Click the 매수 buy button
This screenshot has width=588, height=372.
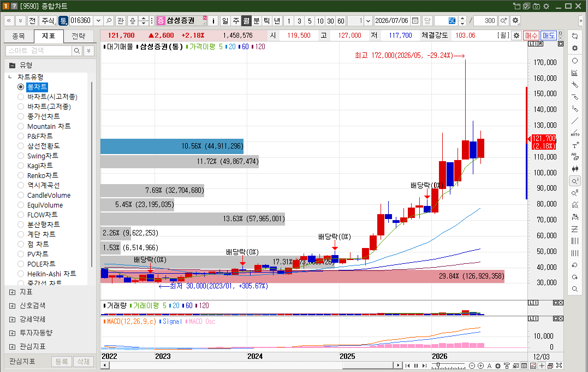tap(531, 36)
